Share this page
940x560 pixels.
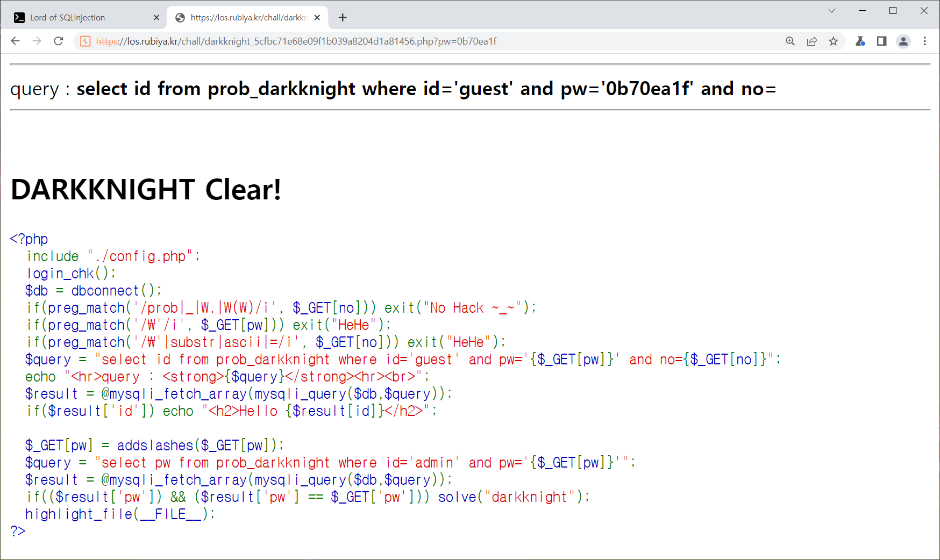click(812, 41)
